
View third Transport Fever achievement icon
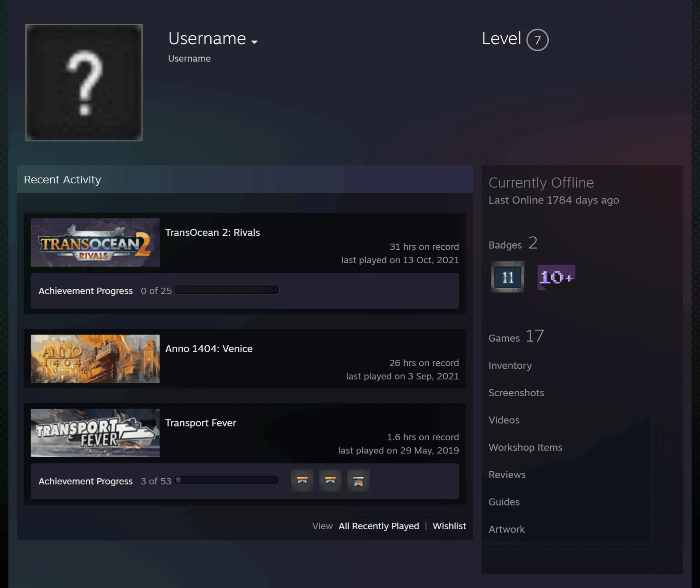point(358,480)
